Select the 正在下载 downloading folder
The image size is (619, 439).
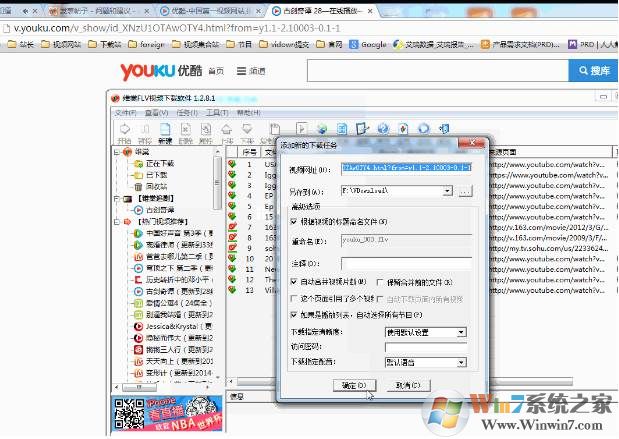[158, 162]
